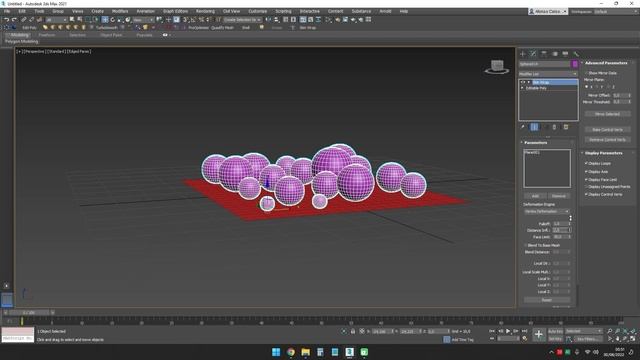Select the Select and Move tool
This screenshot has height=360, width=640.
(x=105, y=20)
